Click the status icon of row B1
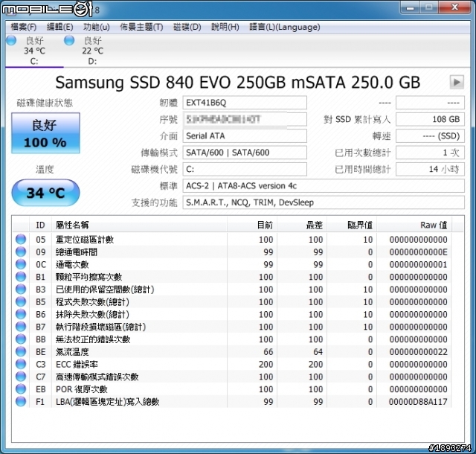This screenshot has height=454, width=476. (21, 277)
